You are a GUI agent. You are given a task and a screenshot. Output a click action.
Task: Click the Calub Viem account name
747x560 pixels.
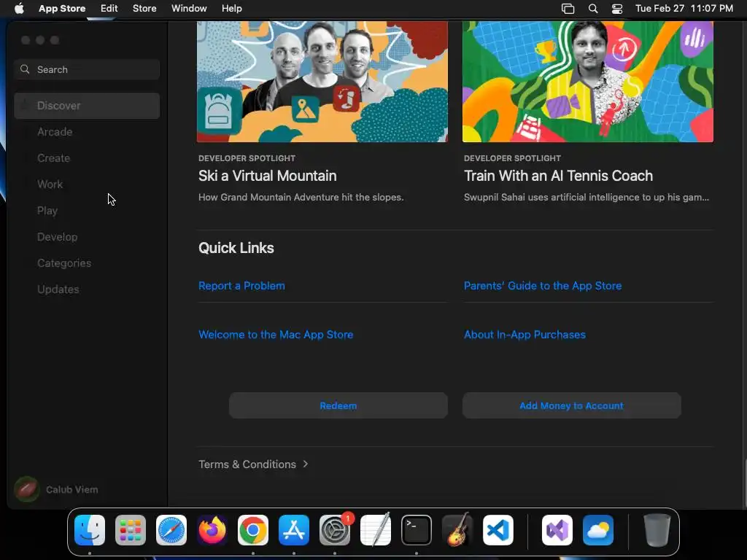click(x=72, y=489)
